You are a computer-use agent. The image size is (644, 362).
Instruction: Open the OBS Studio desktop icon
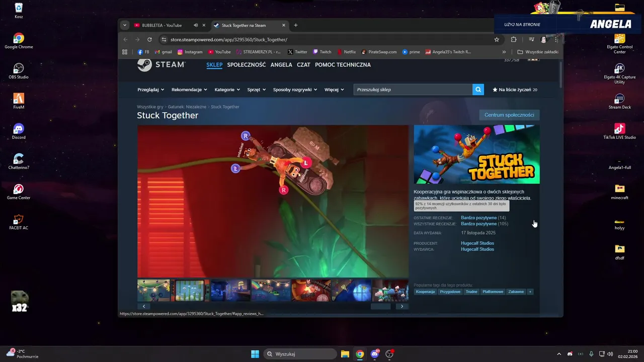click(19, 71)
